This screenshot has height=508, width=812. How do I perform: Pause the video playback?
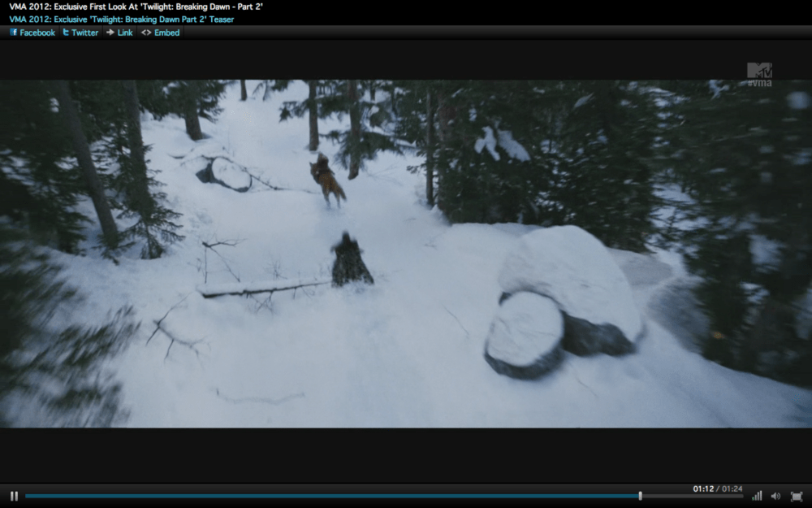(x=14, y=496)
